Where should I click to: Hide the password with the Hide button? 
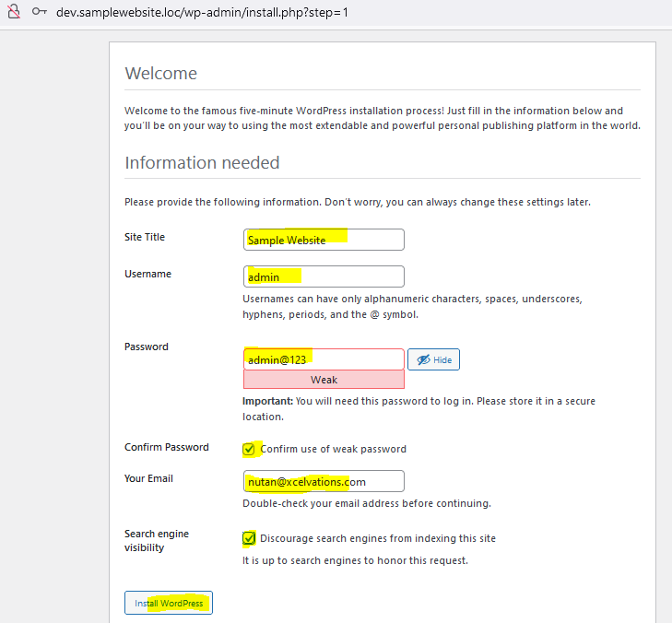tap(433, 359)
